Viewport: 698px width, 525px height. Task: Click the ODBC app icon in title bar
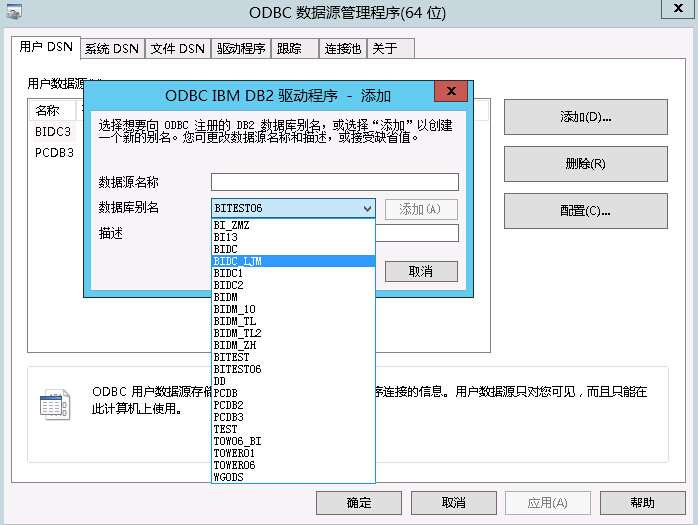(13, 12)
